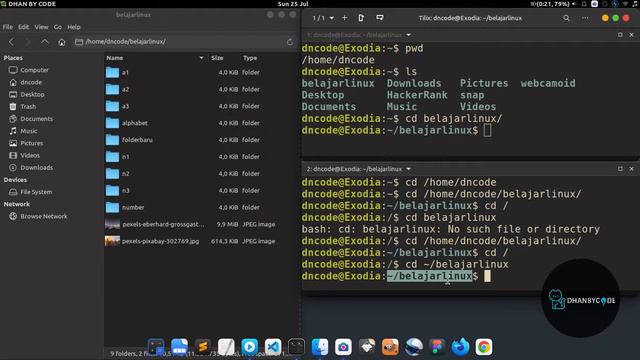Open Finder-style file manager in dock
This screenshot has height=360, width=640.
coord(320,347)
